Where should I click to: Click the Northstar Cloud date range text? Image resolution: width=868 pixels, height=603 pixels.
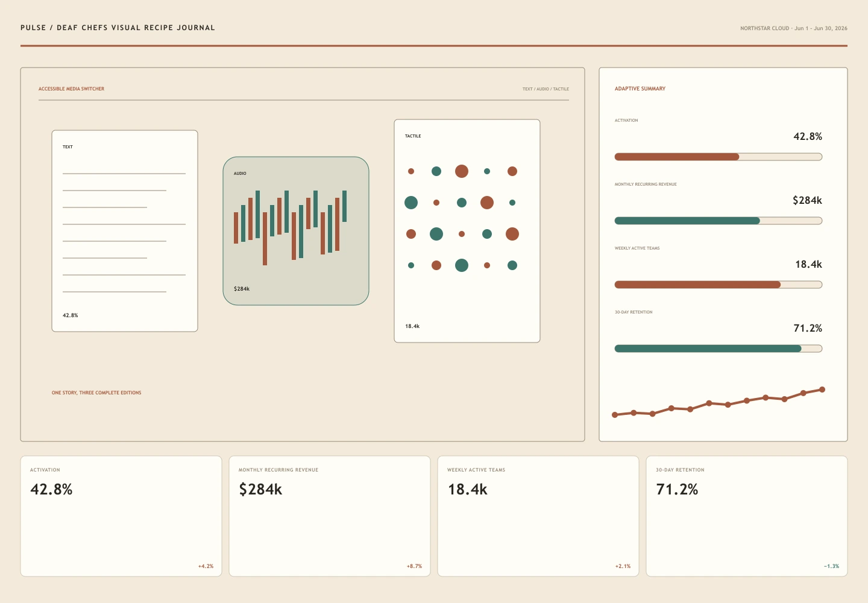(794, 28)
